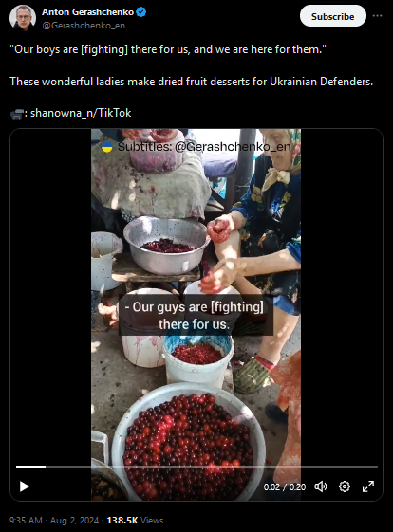Click the 0:02 / 0:20 time display
The width and height of the screenshot is (393, 532).
(x=285, y=487)
